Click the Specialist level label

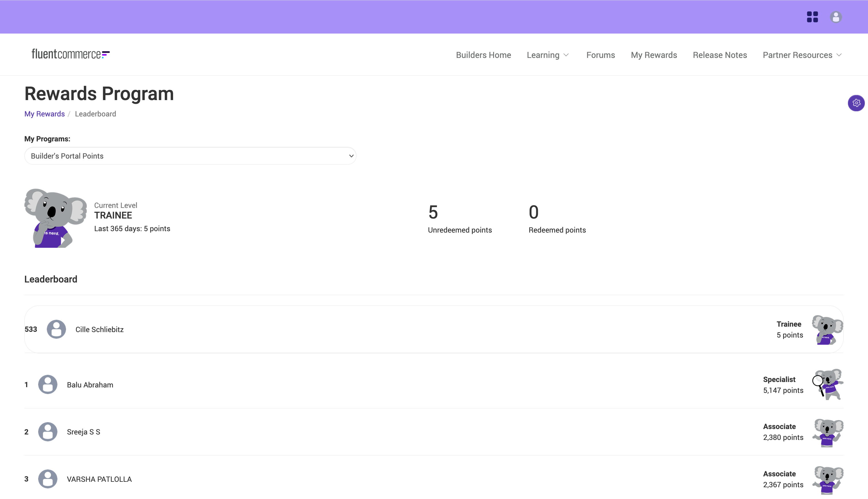pyautogui.click(x=779, y=379)
